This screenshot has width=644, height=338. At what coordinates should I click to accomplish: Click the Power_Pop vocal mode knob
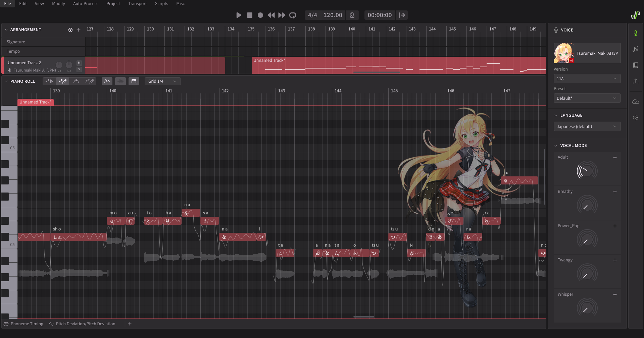click(587, 239)
